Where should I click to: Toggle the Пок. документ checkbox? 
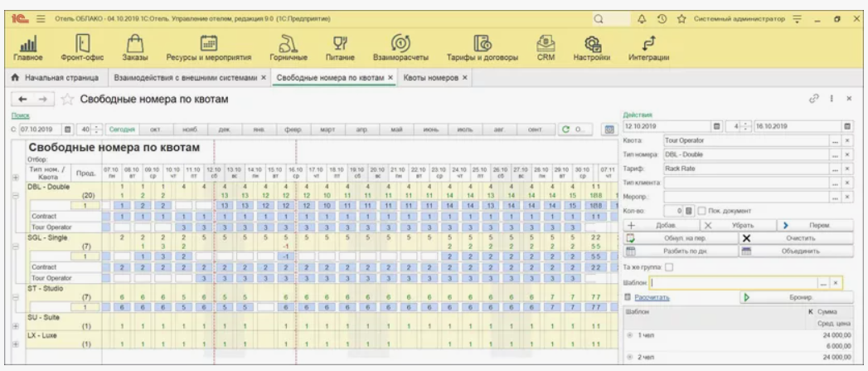(701, 210)
